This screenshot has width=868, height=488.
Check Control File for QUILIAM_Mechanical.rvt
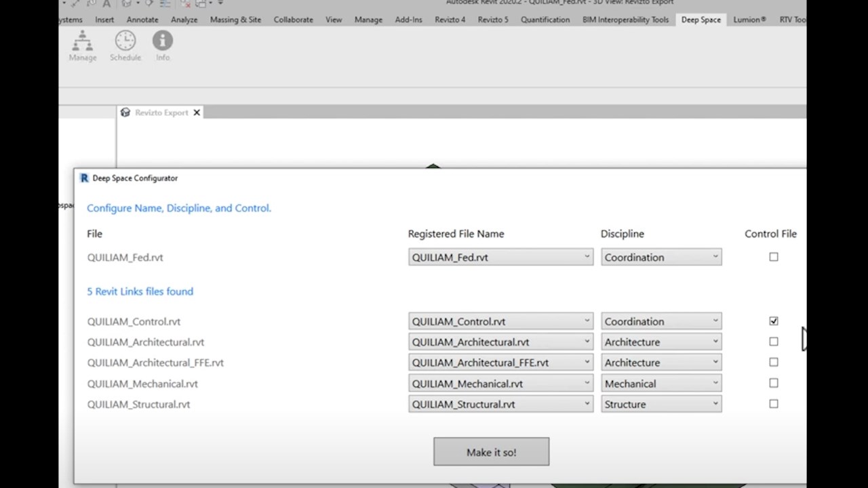(x=774, y=383)
